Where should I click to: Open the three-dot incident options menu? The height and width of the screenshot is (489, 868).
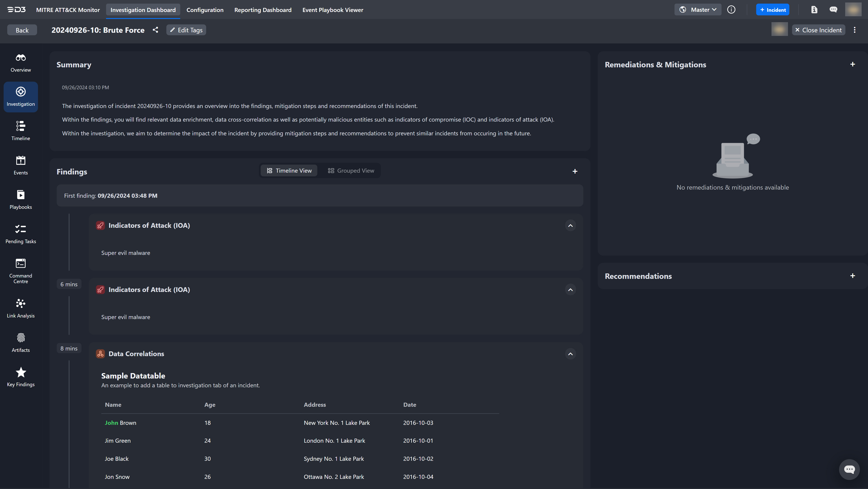tap(854, 30)
